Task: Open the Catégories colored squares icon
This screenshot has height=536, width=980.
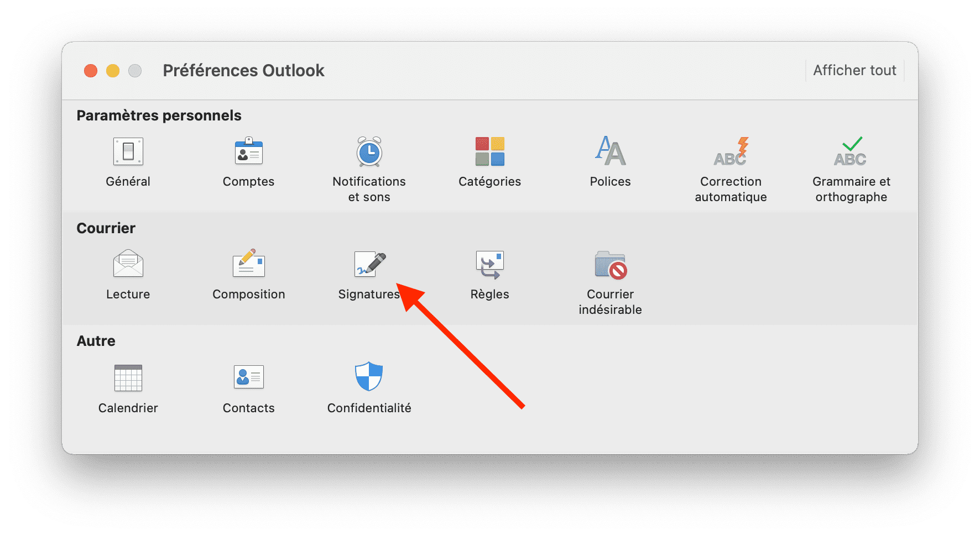Action: (x=489, y=151)
